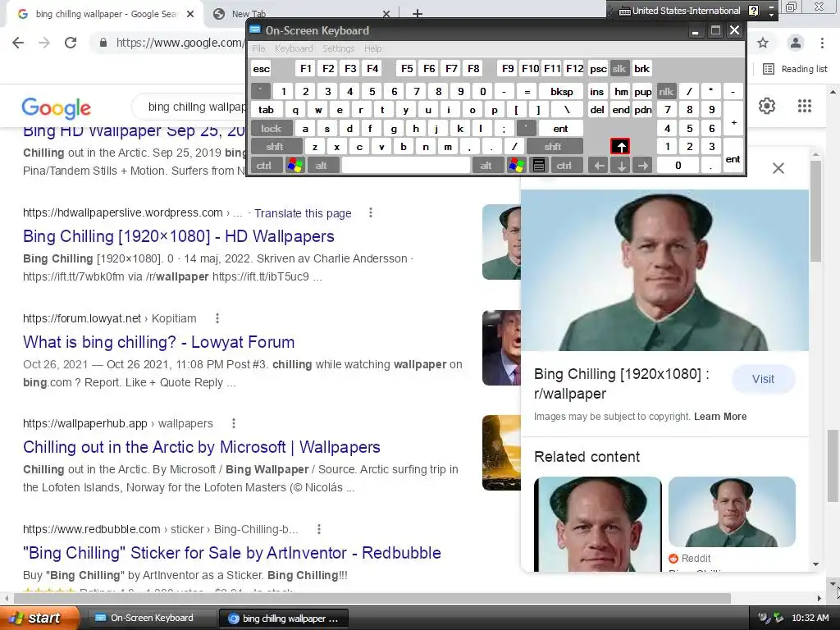Image resolution: width=840 pixels, height=630 pixels.
Task: Close the image preview panel
Action: pos(778,168)
